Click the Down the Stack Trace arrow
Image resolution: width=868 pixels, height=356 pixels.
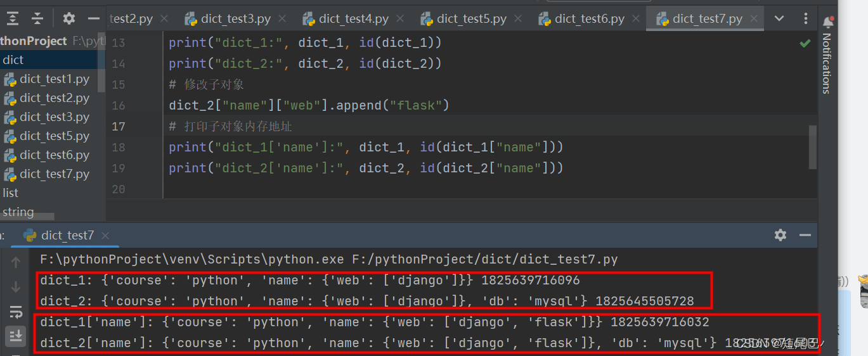pos(16,287)
